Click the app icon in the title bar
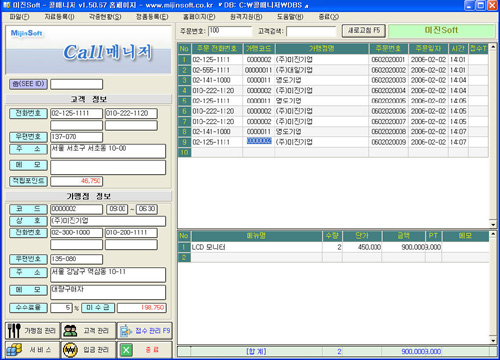500x360 pixels. click(x=6, y=5)
